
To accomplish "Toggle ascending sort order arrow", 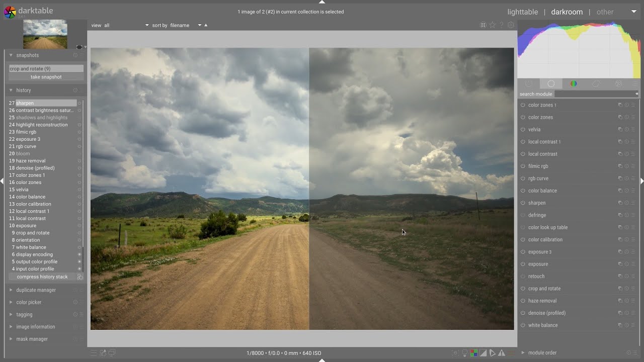I will [206, 25].
